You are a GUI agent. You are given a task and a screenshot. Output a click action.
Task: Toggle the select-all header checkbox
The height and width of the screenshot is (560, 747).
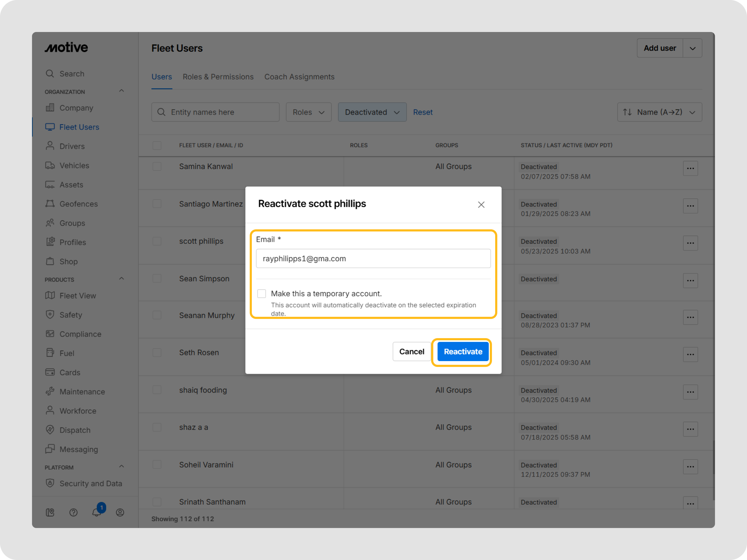pyautogui.click(x=157, y=146)
